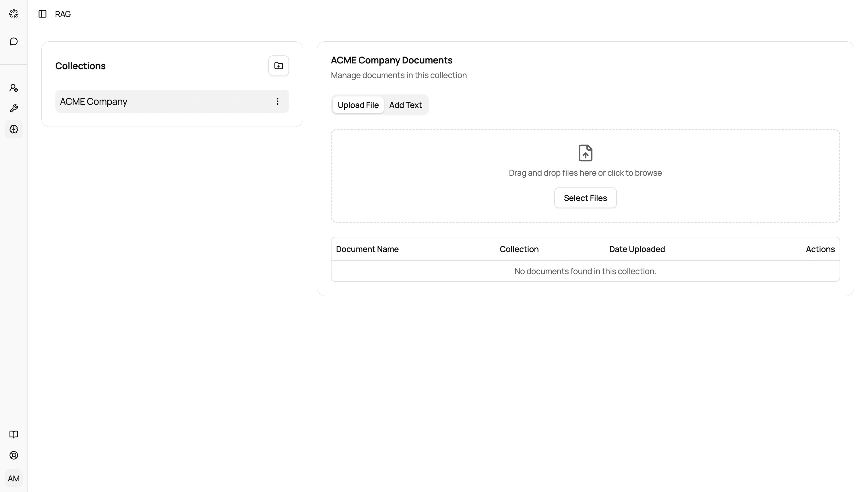The height and width of the screenshot is (492, 868).
Task: Click the Date Uploaded column header
Action: click(637, 249)
